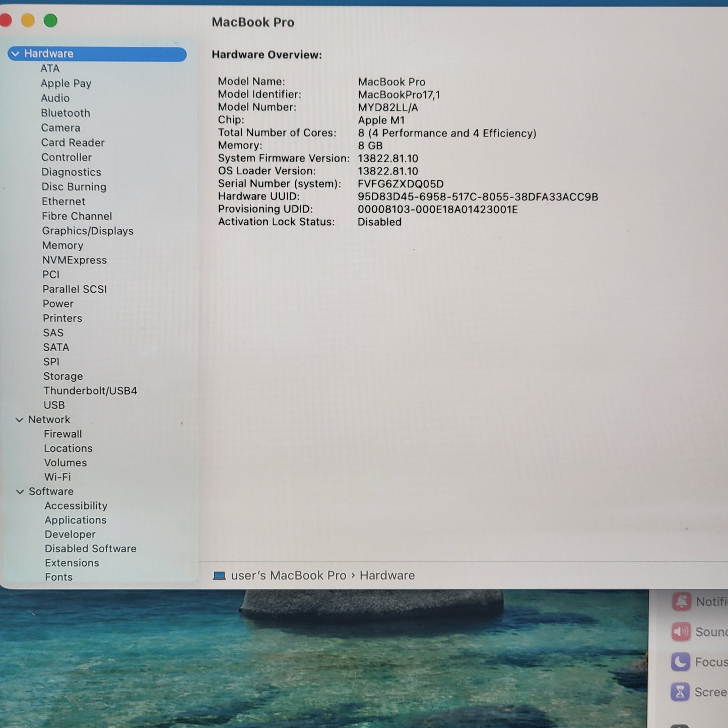The image size is (728, 728).
Task: Open Diagnostics in the sidebar
Action: coord(71,172)
